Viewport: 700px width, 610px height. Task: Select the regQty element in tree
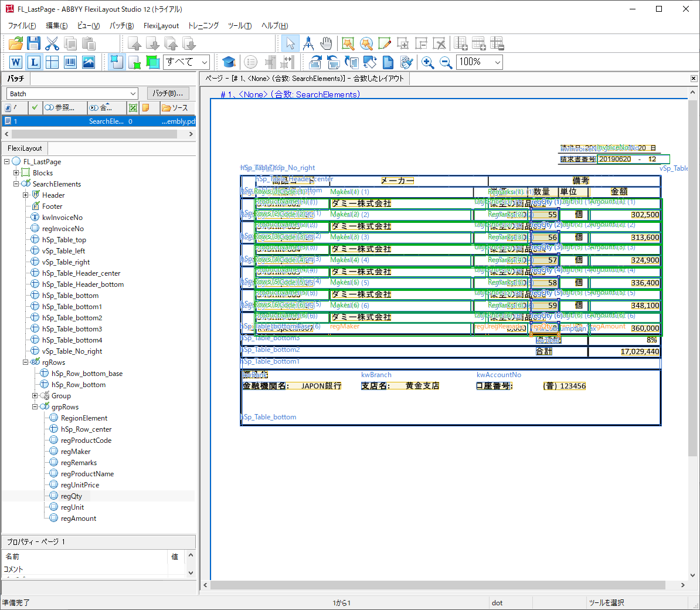pos(72,496)
